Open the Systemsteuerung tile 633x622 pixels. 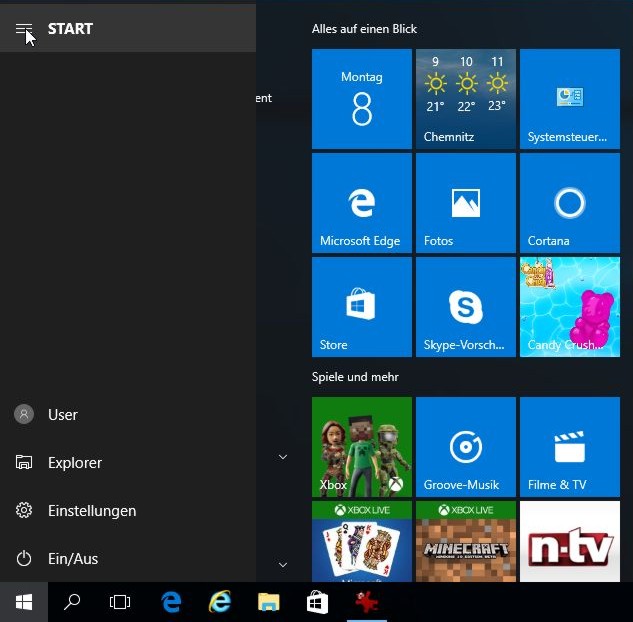point(570,99)
